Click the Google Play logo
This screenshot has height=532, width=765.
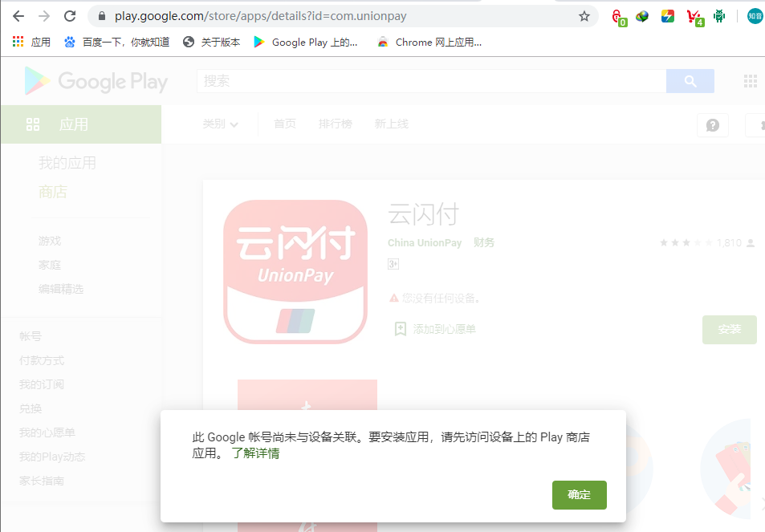point(96,81)
